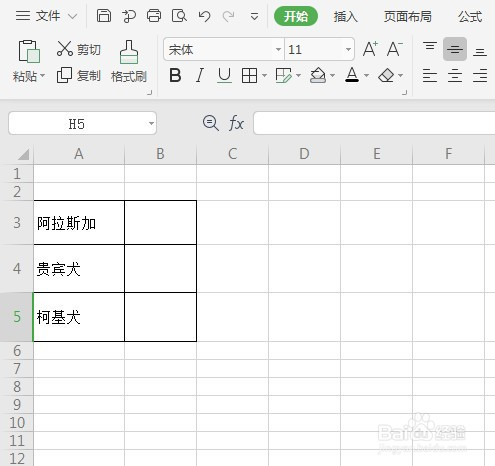Expand the font color dropdown arrow

point(366,76)
